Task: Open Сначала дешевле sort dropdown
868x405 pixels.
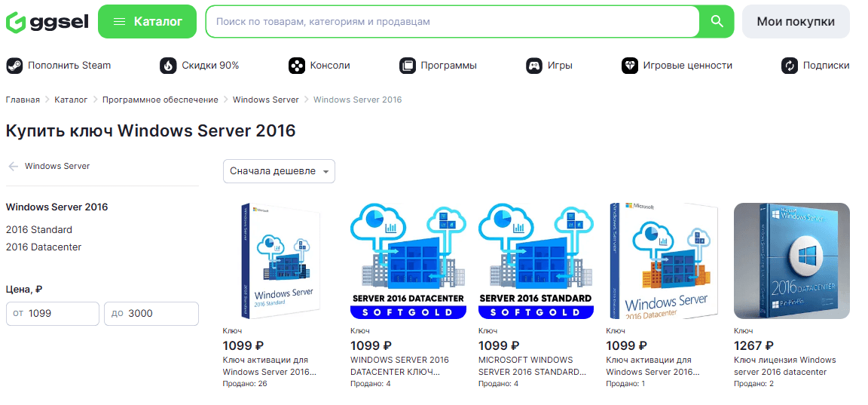Action: (279, 171)
